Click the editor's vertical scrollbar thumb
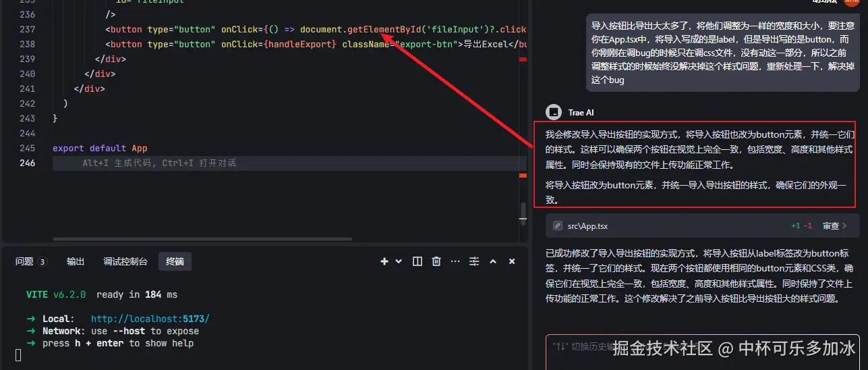Image resolution: width=868 pixels, height=370 pixels. (x=523, y=213)
